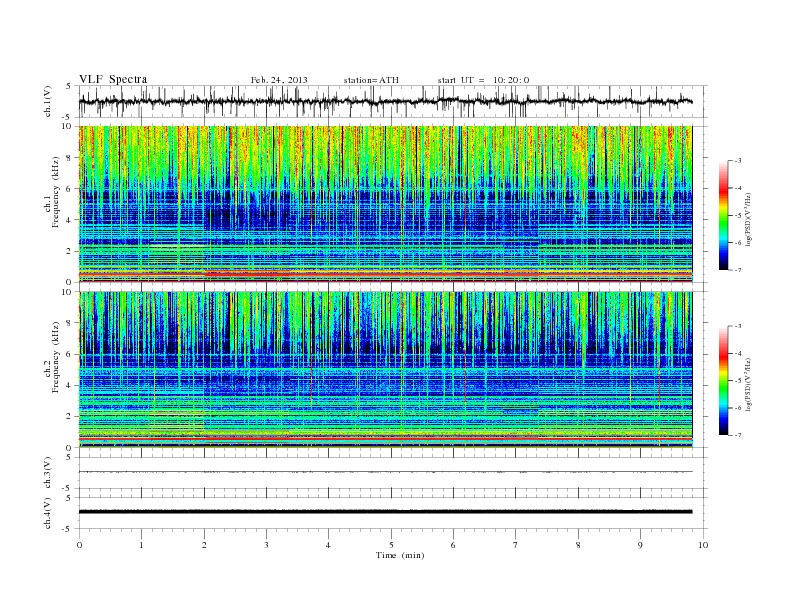Click the '0' tick on time axis

coord(79,545)
